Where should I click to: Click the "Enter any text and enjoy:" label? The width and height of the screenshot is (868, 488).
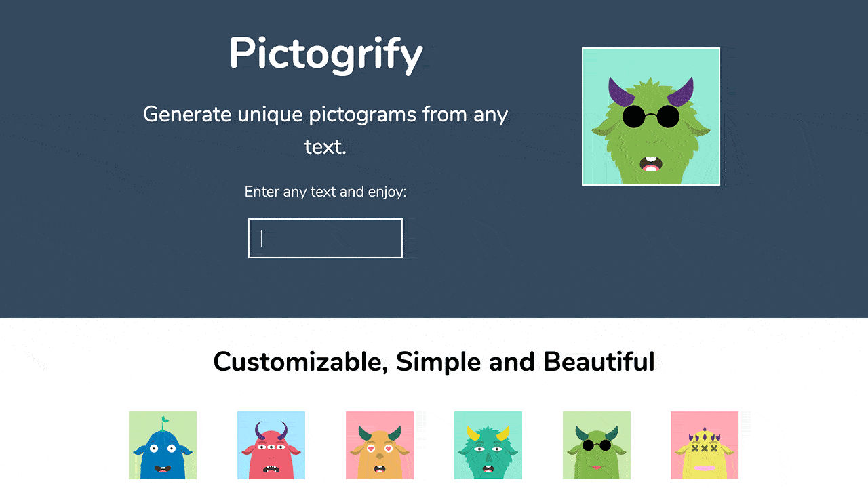point(325,192)
